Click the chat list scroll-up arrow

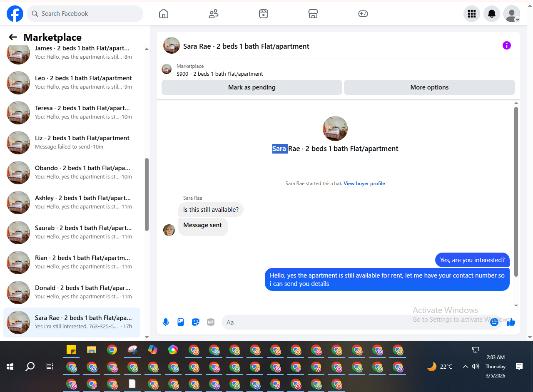147,49
